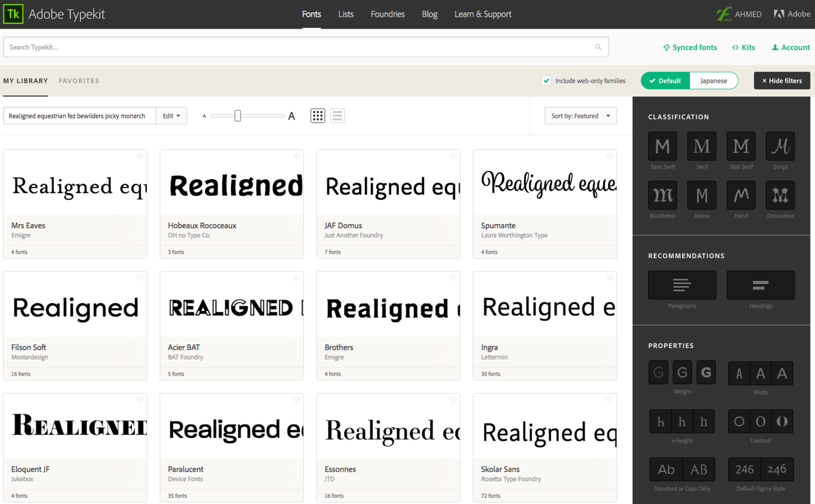Switch to Favorites tab
Image resolution: width=815 pixels, height=504 pixels.
point(79,81)
